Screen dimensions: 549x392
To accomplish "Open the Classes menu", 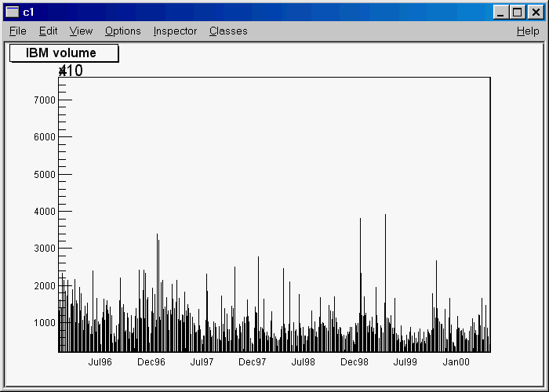I will [x=228, y=31].
